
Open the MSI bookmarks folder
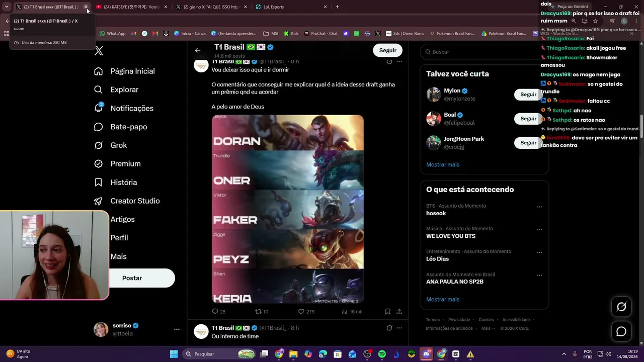coord(271,34)
